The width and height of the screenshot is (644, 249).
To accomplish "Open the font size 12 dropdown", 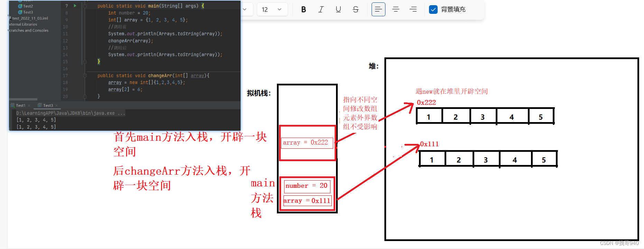I will (272, 9).
